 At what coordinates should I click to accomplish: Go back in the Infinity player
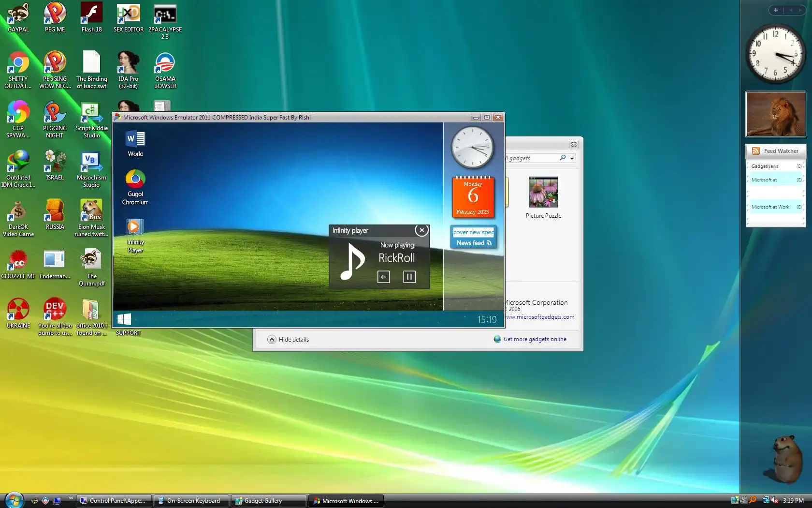point(384,277)
